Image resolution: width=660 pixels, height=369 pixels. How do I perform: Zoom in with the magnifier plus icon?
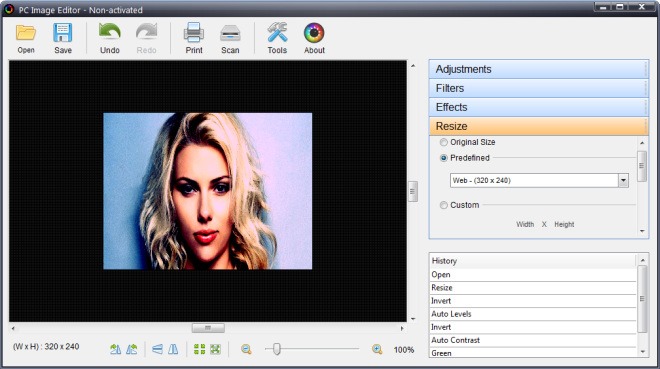(x=377, y=349)
